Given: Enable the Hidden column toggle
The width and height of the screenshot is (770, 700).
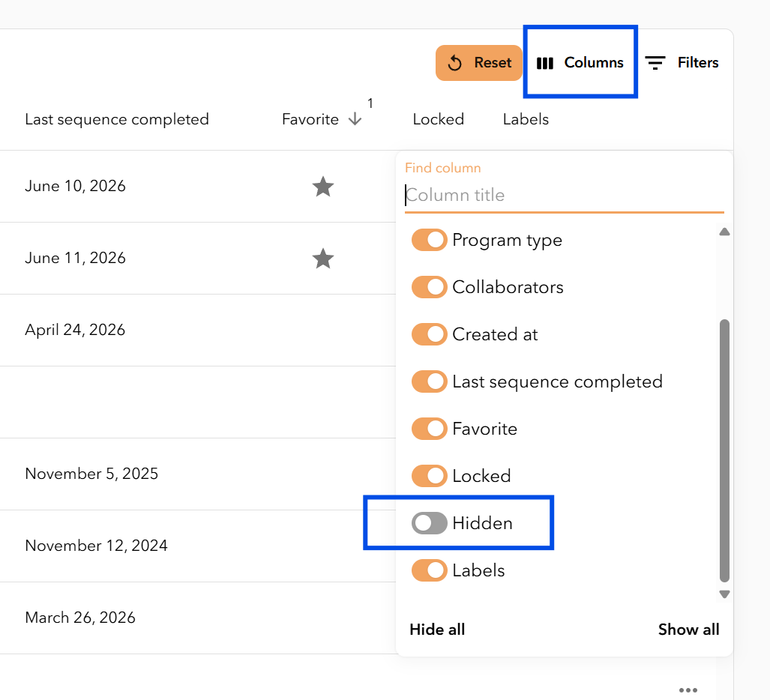Looking at the screenshot, I should (x=429, y=523).
